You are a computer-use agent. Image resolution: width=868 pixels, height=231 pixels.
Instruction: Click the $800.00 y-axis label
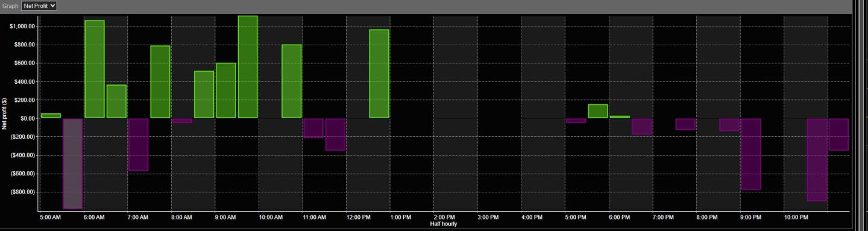pos(25,45)
